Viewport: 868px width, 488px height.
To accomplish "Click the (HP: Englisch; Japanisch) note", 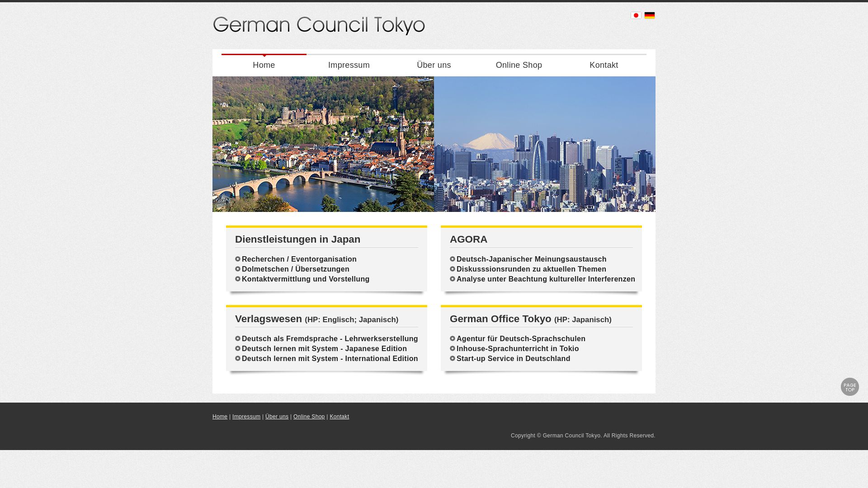I will [x=351, y=320].
